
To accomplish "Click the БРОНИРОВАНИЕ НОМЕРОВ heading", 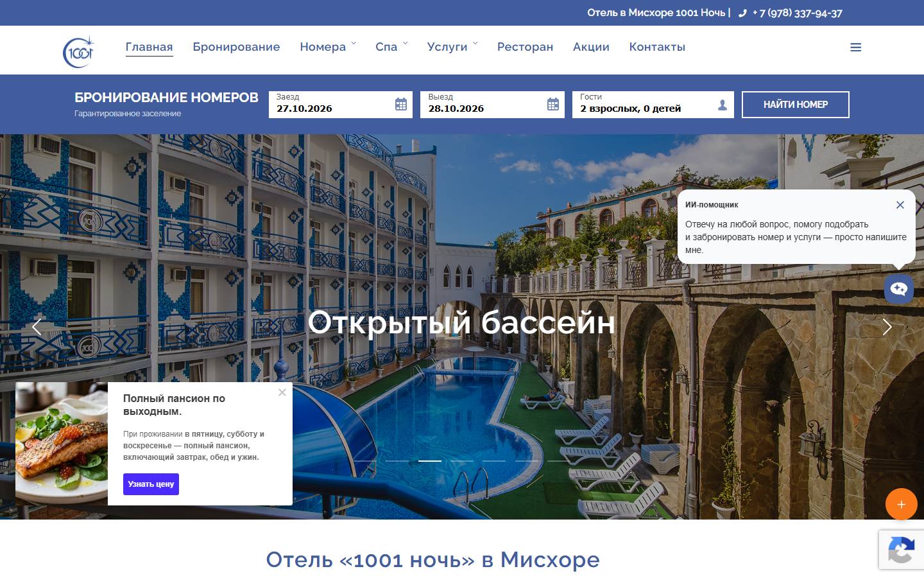I will pyautogui.click(x=166, y=98).
